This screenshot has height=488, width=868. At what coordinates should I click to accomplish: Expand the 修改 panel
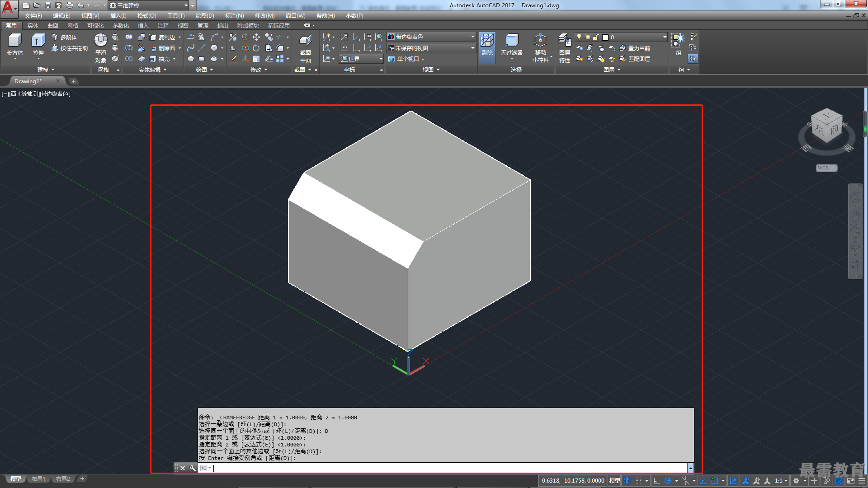[x=259, y=70]
